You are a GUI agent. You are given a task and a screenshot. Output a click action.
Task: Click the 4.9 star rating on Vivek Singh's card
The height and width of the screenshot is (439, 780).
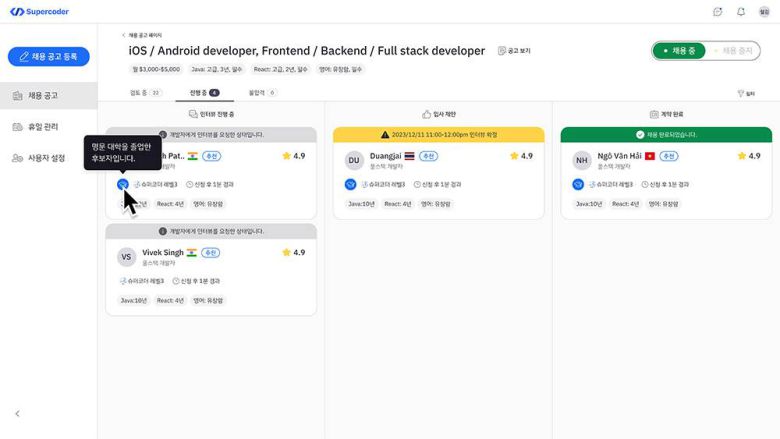pyautogui.click(x=294, y=253)
